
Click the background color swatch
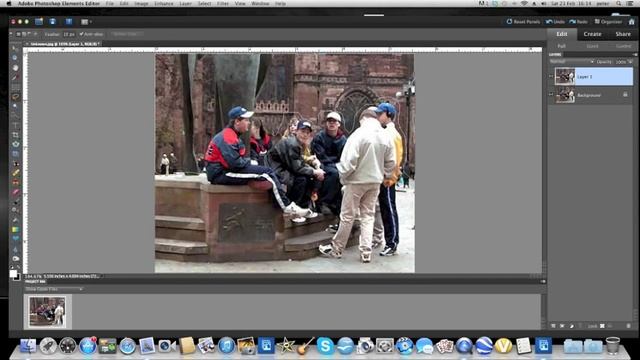17,278
